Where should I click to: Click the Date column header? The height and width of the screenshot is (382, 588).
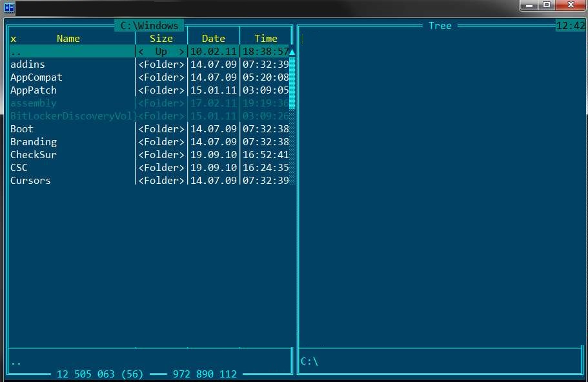click(213, 39)
